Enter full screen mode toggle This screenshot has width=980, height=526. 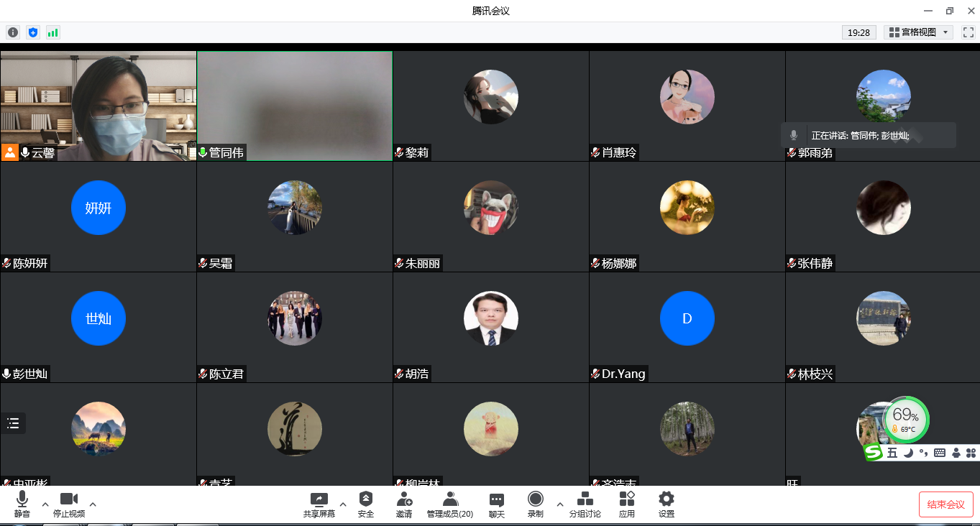point(968,32)
